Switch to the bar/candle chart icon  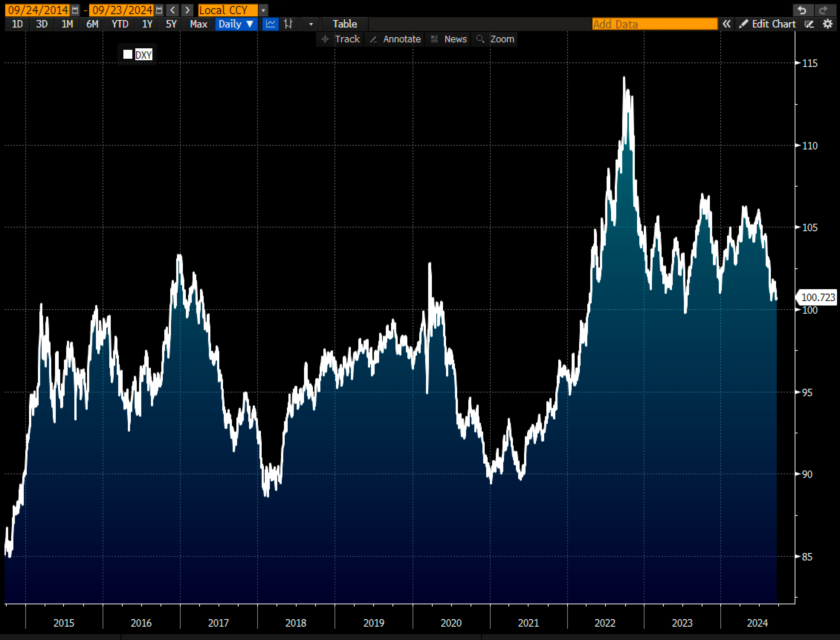pos(288,24)
